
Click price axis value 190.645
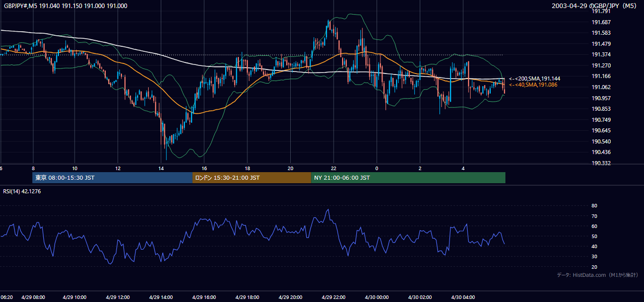tap(601, 130)
